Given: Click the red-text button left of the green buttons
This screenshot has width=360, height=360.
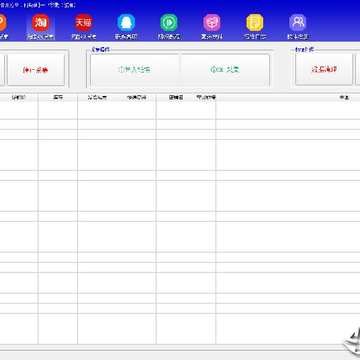Looking at the screenshot, I should click(x=36, y=70).
